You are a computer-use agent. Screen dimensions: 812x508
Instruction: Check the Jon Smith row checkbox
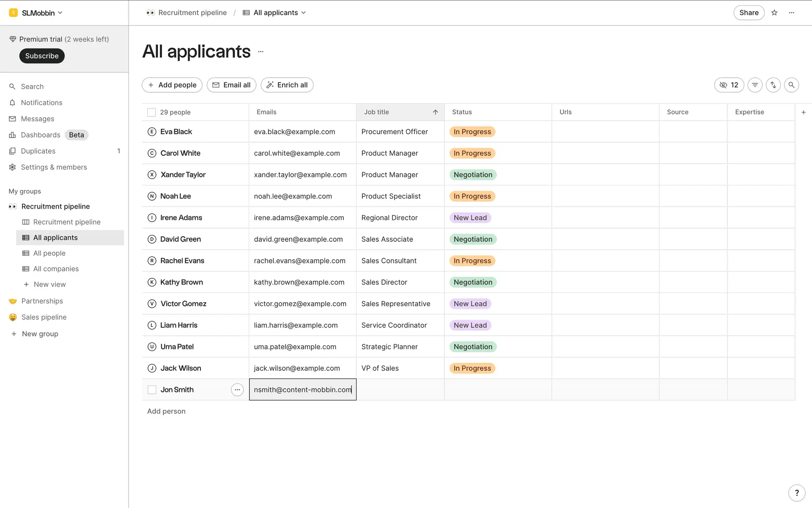point(152,389)
